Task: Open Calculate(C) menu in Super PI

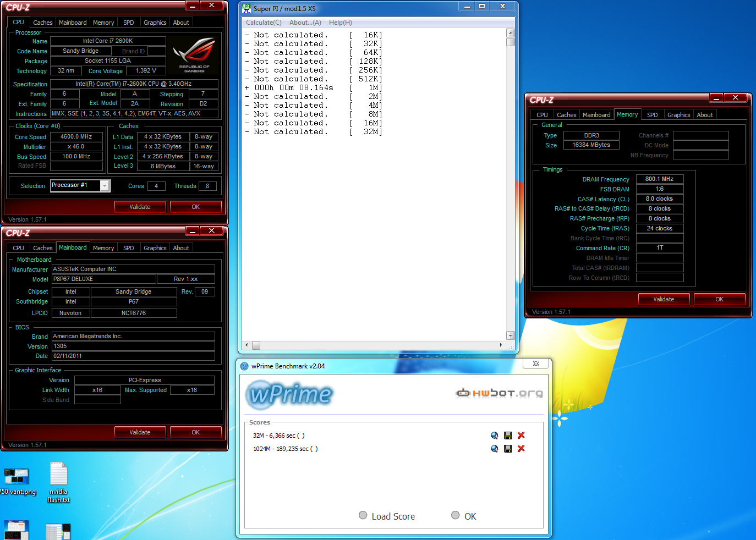Action: [264, 23]
